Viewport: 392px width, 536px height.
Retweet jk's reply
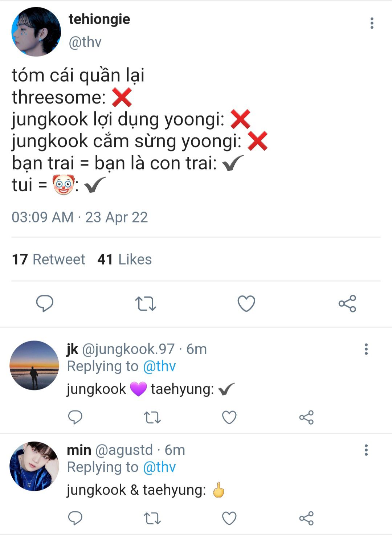[x=152, y=417]
